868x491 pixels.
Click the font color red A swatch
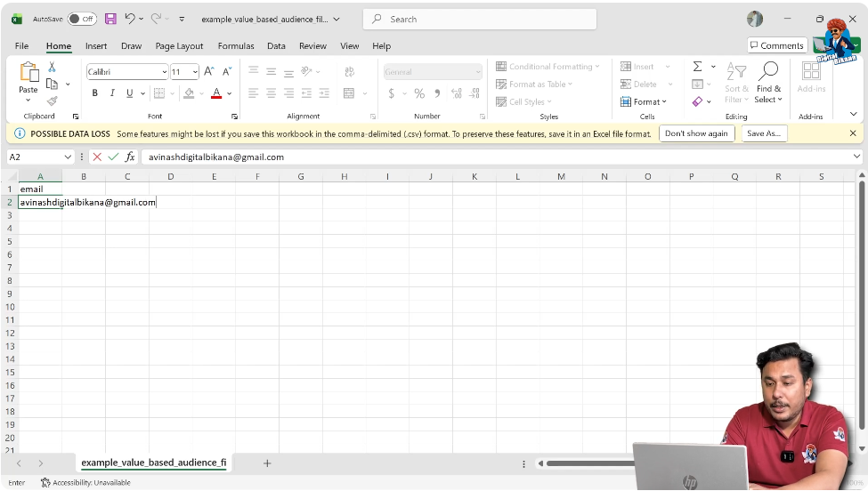point(216,93)
